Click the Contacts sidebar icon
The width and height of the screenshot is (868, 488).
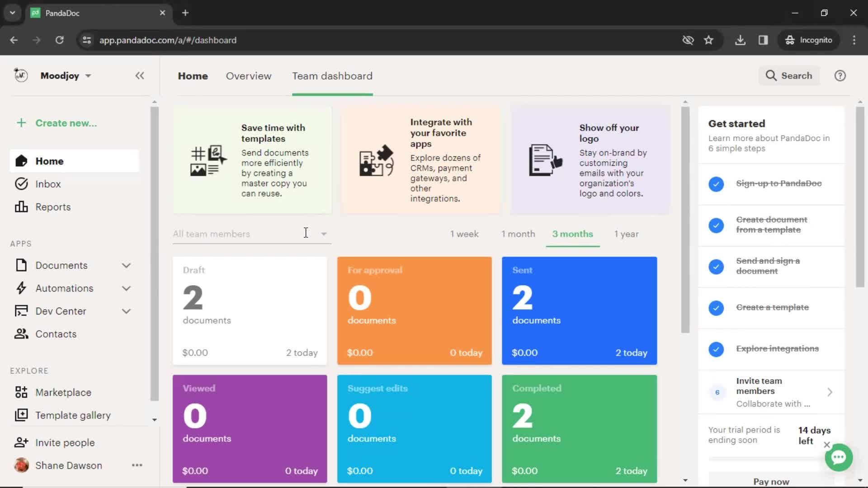(x=21, y=334)
